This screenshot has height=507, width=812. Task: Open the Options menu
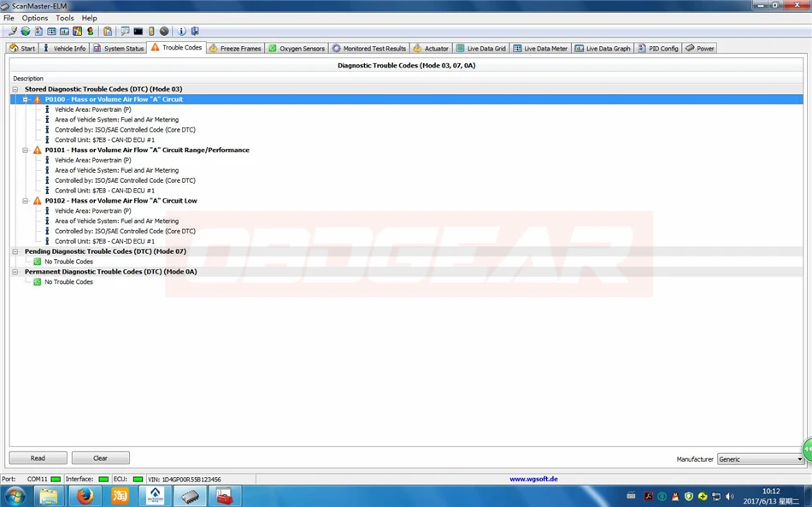click(x=35, y=18)
